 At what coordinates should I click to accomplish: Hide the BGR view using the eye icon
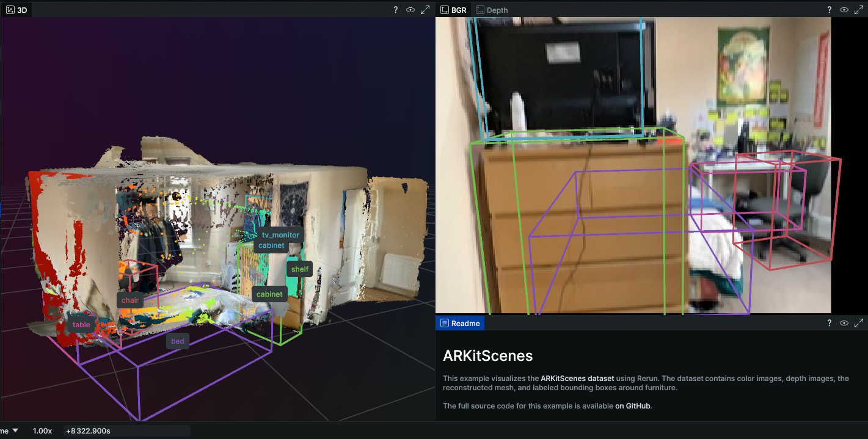pyautogui.click(x=844, y=10)
